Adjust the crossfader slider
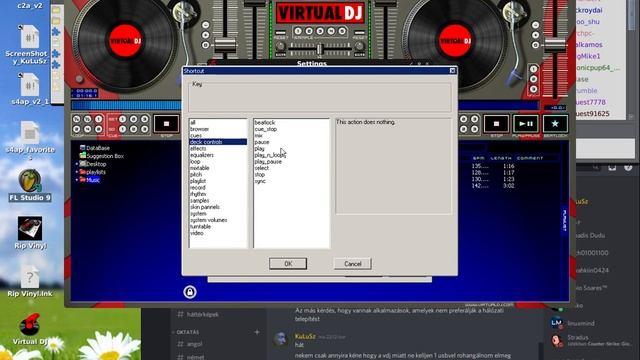Viewport: 640px width, 360px height. [x=320, y=50]
